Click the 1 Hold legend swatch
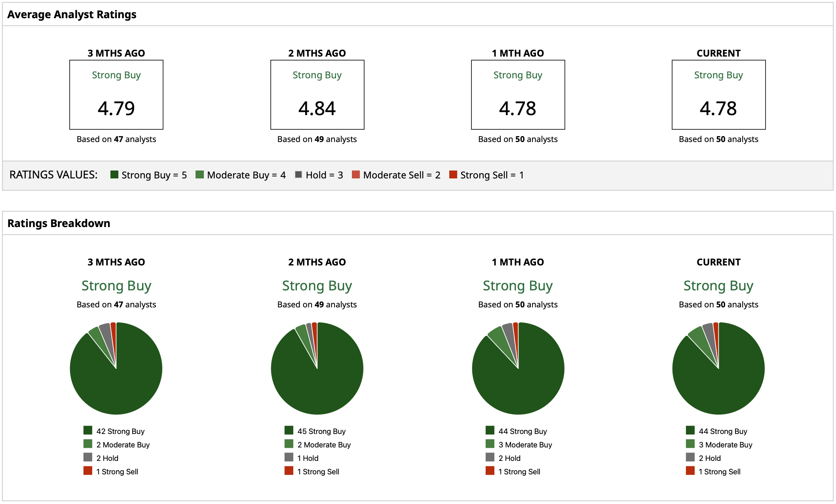Viewport: 836px width, 504px height. coord(289,457)
